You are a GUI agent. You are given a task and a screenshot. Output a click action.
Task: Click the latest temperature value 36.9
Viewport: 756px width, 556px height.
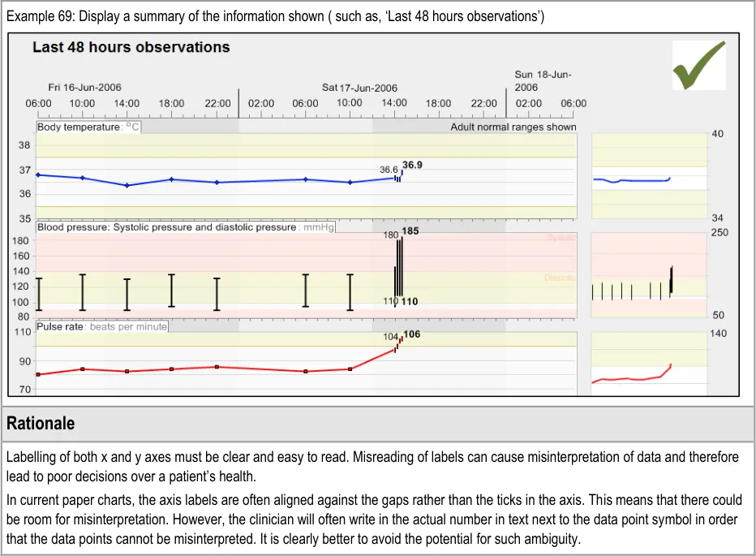point(412,165)
